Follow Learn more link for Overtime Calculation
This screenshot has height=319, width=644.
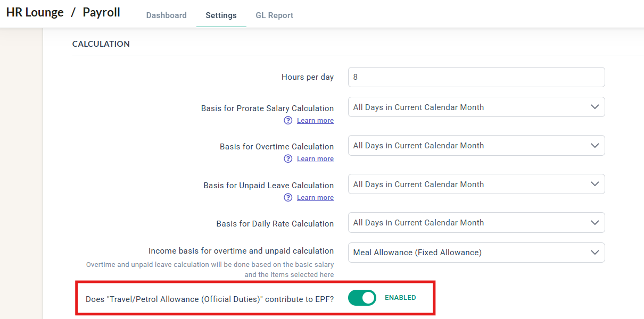[315, 159]
